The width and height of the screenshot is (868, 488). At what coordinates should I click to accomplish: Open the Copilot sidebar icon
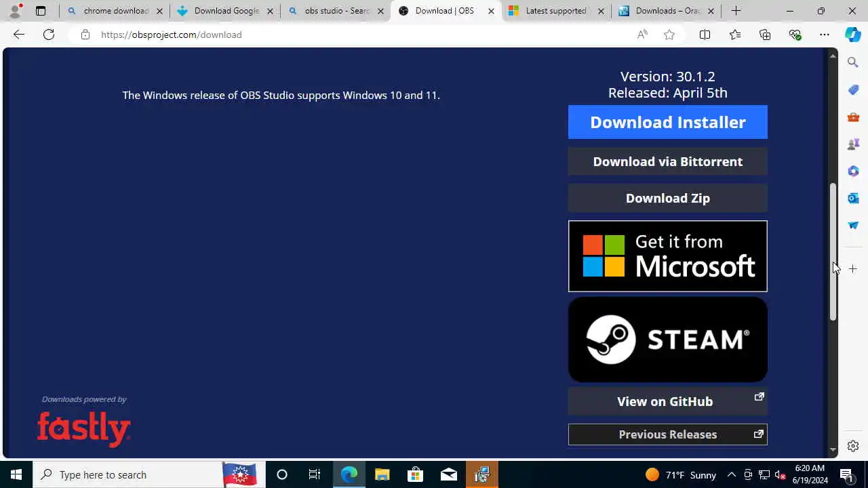click(853, 35)
